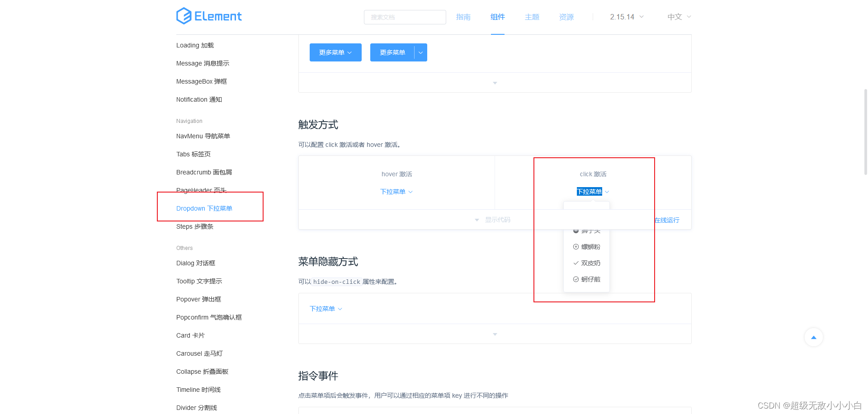
Task: Open 下拉菜单 under 菜单隐藏方式 section
Action: 326,309
